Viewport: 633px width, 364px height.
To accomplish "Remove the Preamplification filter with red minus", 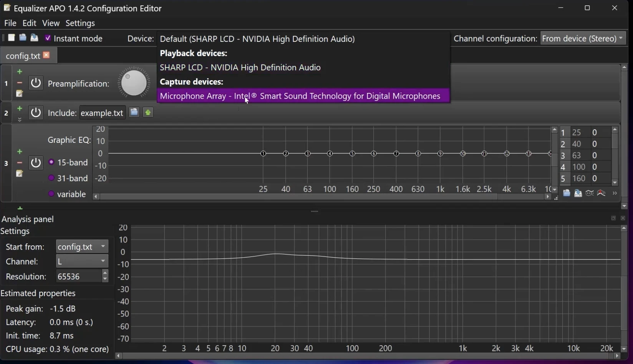I will [x=20, y=83].
